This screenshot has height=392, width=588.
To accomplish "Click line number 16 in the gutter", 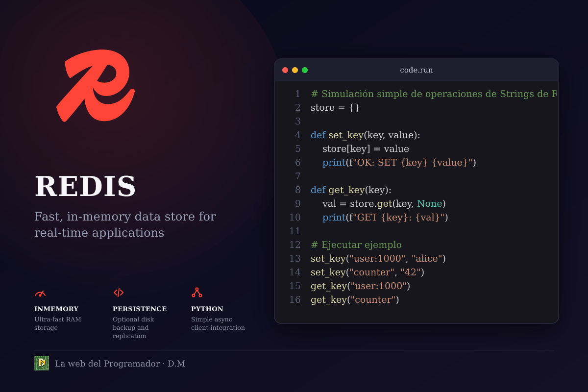I will pyautogui.click(x=294, y=299).
